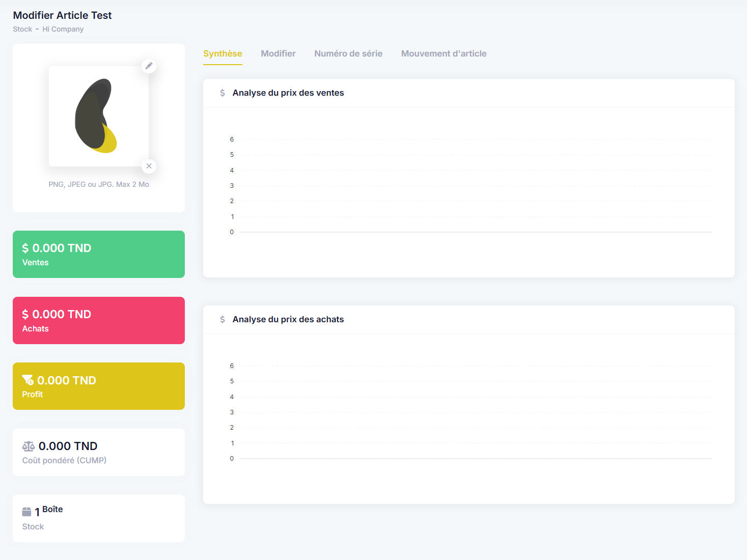747x560 pixels.
Task: Click 'Analyse du prix des ventes' title
Action: [x=288, y=93]
